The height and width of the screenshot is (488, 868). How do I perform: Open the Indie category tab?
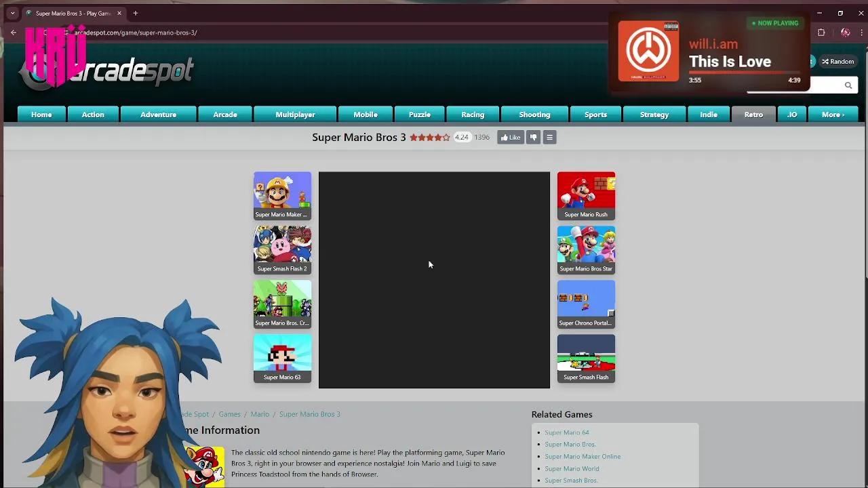709,115
